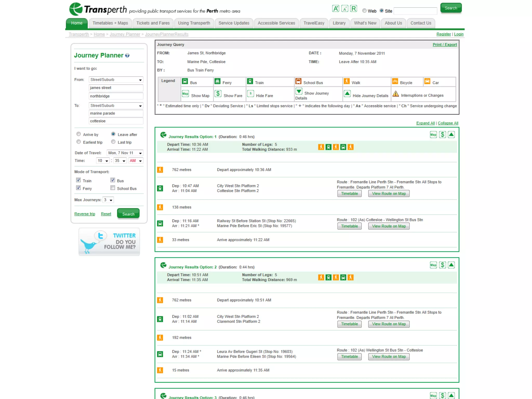Increase text size with large A icon
The image size is (532, 399).
(x=335, y=9)
